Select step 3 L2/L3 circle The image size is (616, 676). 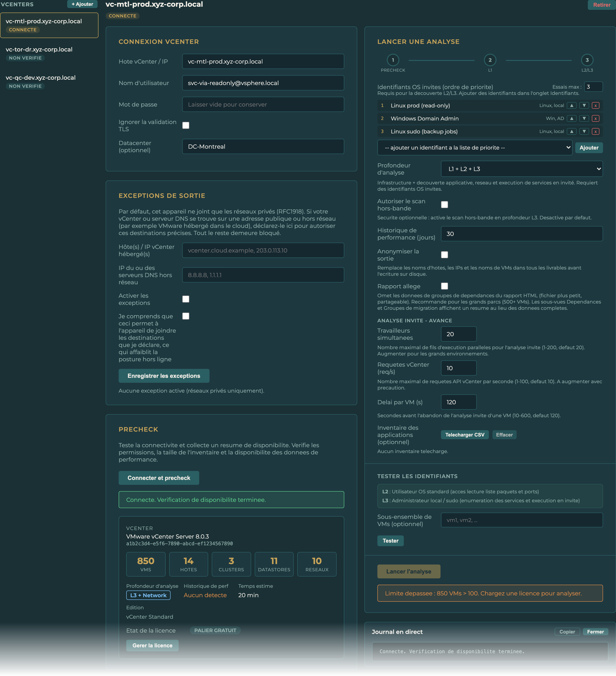(587, 60)
